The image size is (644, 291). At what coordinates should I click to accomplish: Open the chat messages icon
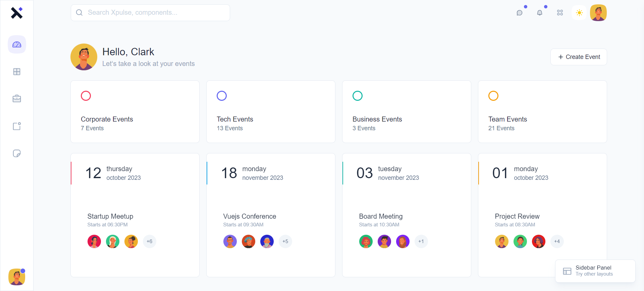(x=520, y=13)
